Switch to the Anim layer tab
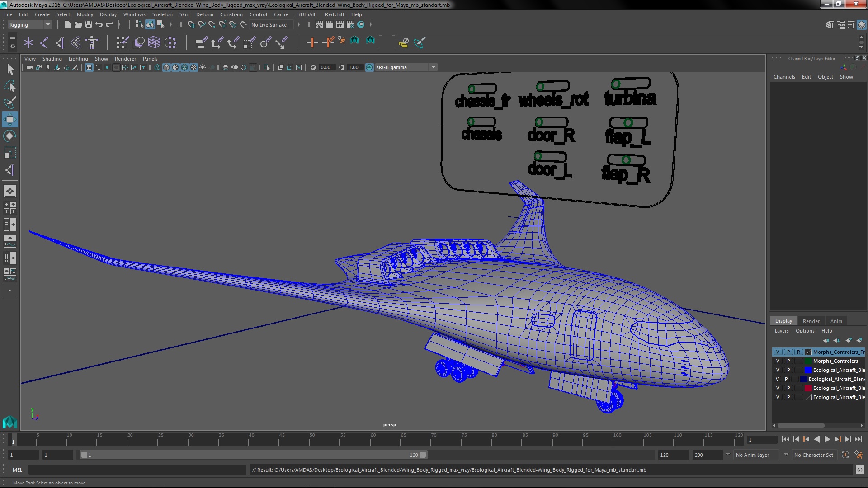Screen dimensions: 868x488 coord(836,321)
